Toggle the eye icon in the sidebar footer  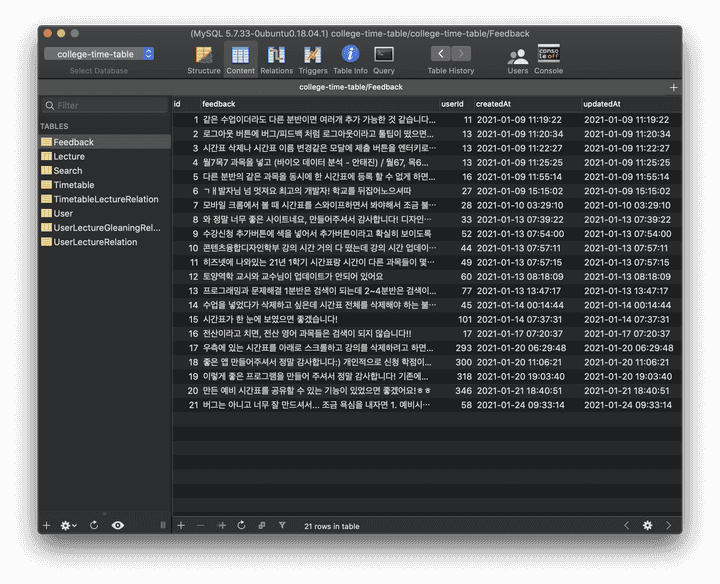(118, 525)
